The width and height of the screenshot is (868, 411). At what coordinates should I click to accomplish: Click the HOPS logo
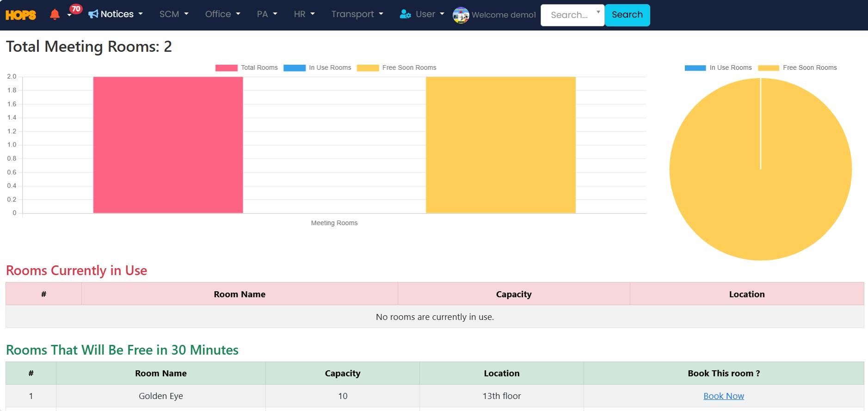point(21,15)
